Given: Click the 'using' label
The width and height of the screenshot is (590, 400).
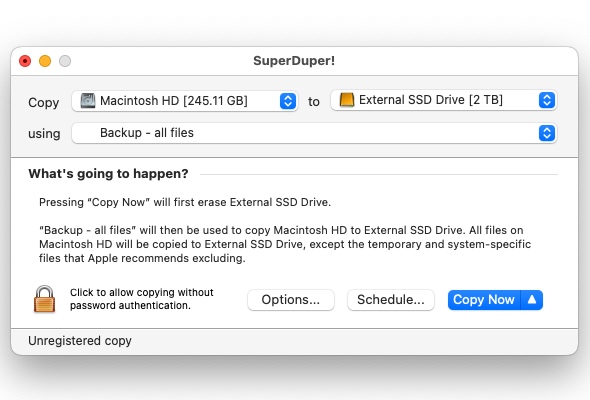Looking at the screenshot, I should click(x=44, y=134).
